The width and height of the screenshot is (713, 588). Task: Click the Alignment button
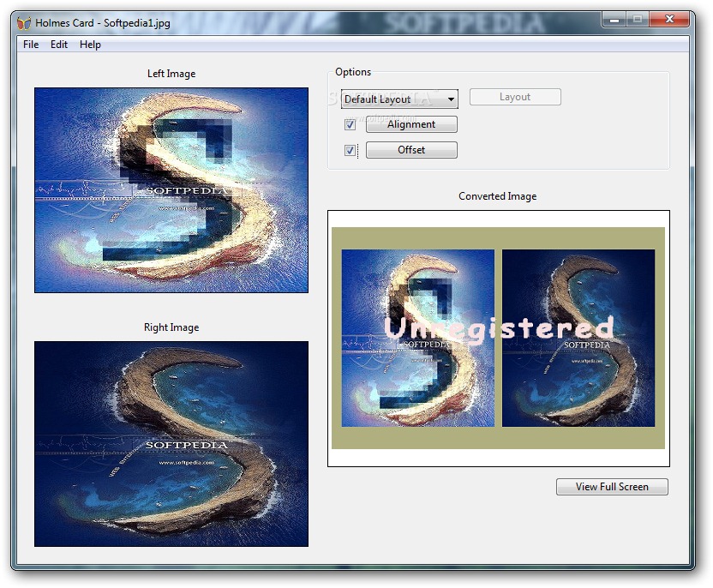click(411, 124)
